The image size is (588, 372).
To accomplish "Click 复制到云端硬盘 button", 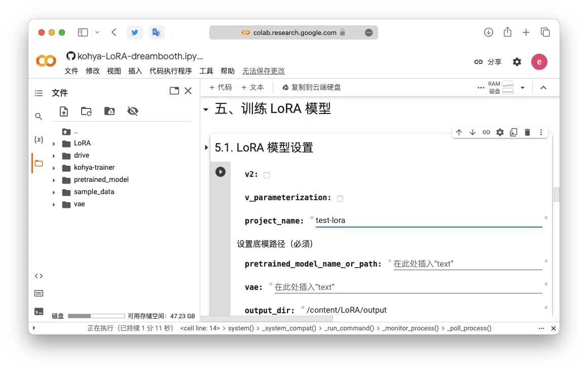I will (x=311, y=87).
